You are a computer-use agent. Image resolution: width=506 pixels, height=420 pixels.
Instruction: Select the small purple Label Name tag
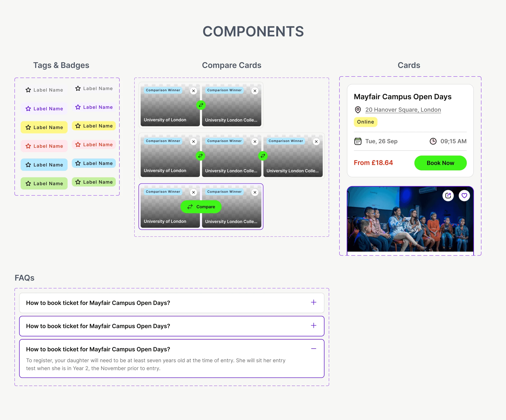tap(94, 107)
